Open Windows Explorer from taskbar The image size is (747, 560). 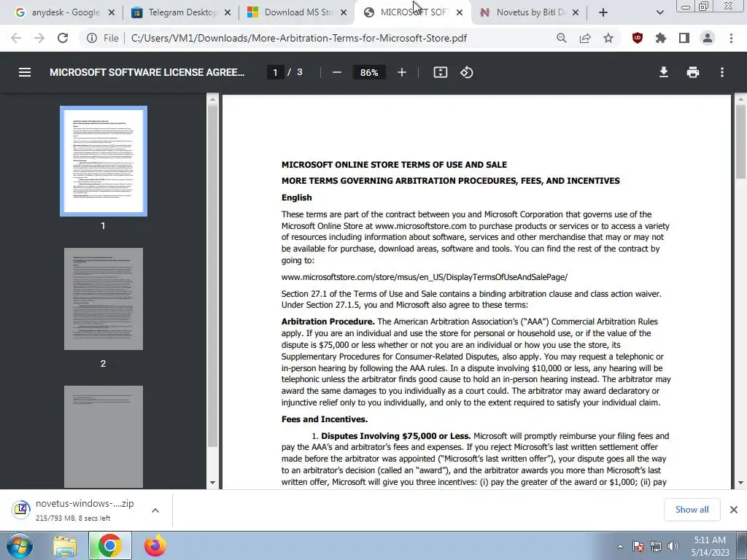(65, 546)
